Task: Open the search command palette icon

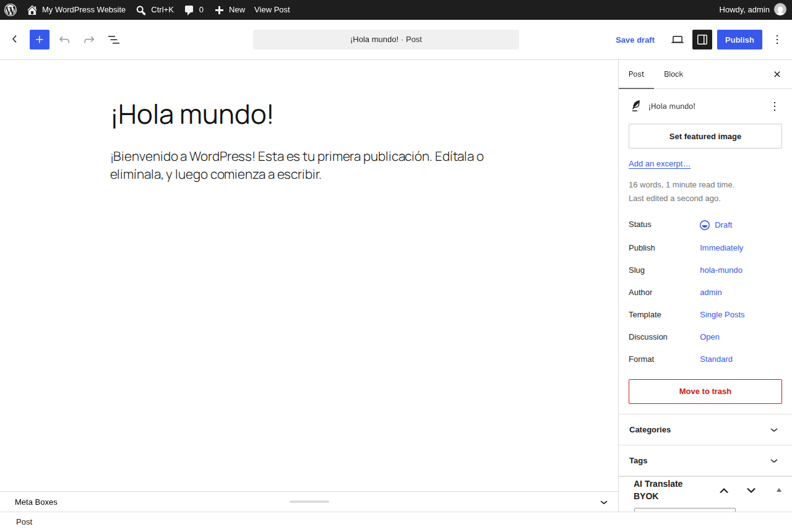Action: (x=141, y=10)
